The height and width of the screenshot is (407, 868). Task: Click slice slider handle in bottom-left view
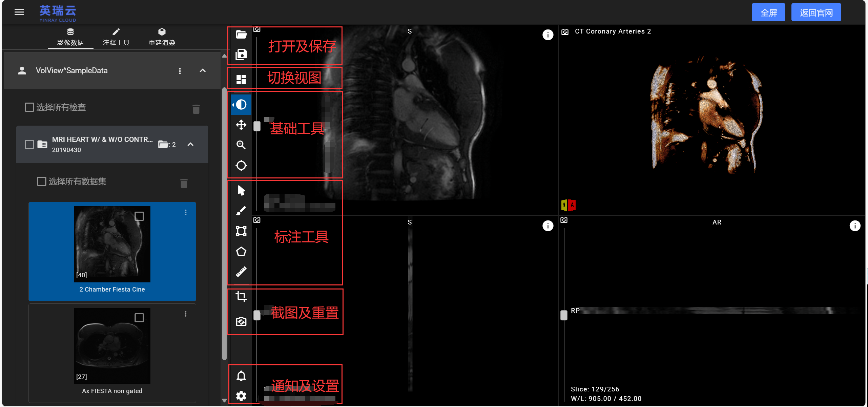(x=257, y=315)
